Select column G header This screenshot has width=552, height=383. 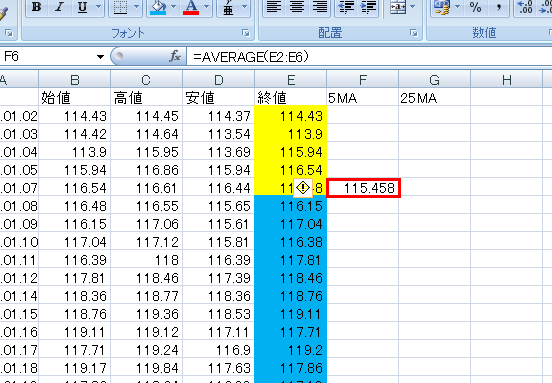[x=434, y=80]
